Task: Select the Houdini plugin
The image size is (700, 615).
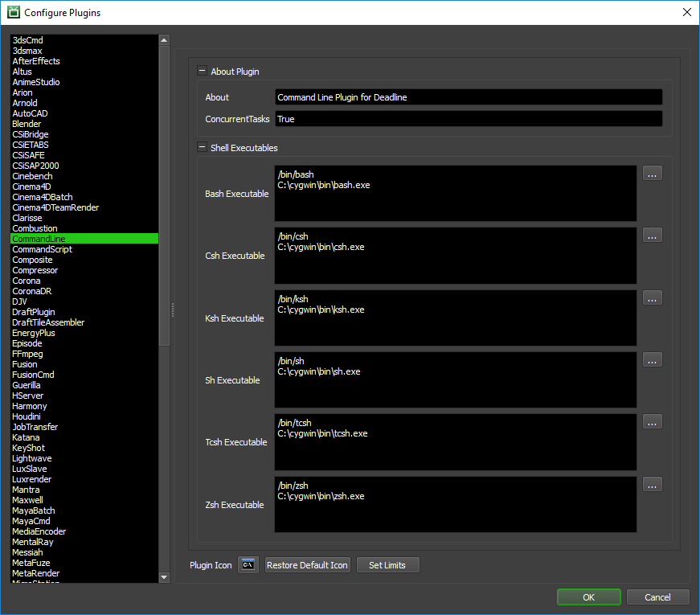Action: (84, 416)
